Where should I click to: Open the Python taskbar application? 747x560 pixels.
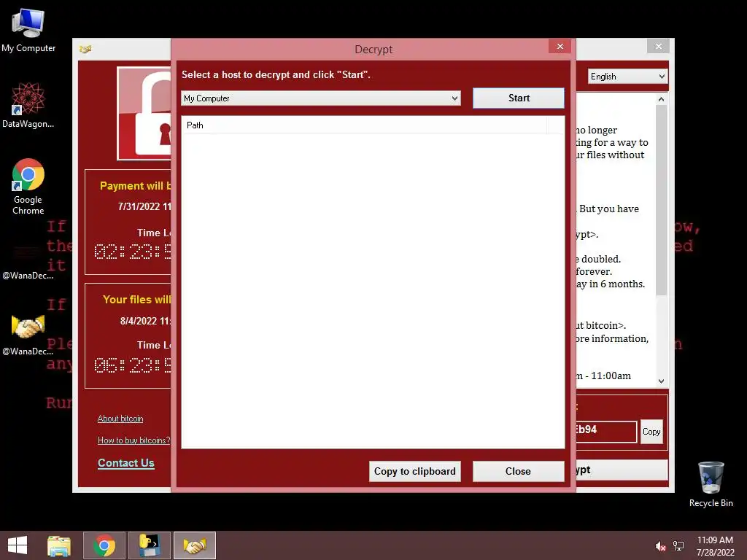[149, 545]
